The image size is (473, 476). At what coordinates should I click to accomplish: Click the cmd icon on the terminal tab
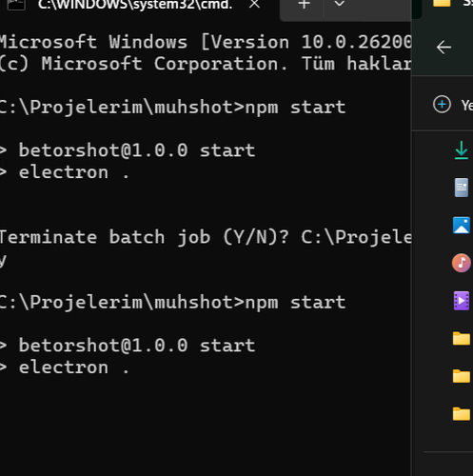coord(16,5)
